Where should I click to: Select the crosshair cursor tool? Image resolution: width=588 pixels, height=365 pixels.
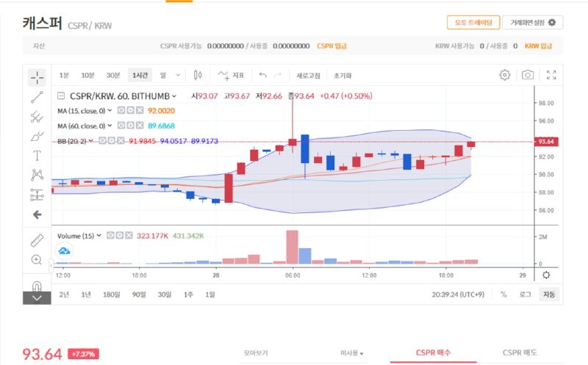tap(37, 78)
